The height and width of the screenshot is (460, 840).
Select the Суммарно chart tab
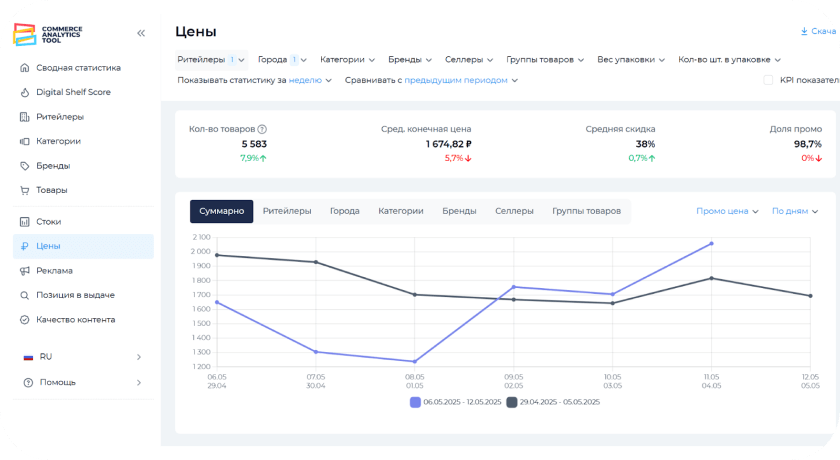(x=221, y=212)
